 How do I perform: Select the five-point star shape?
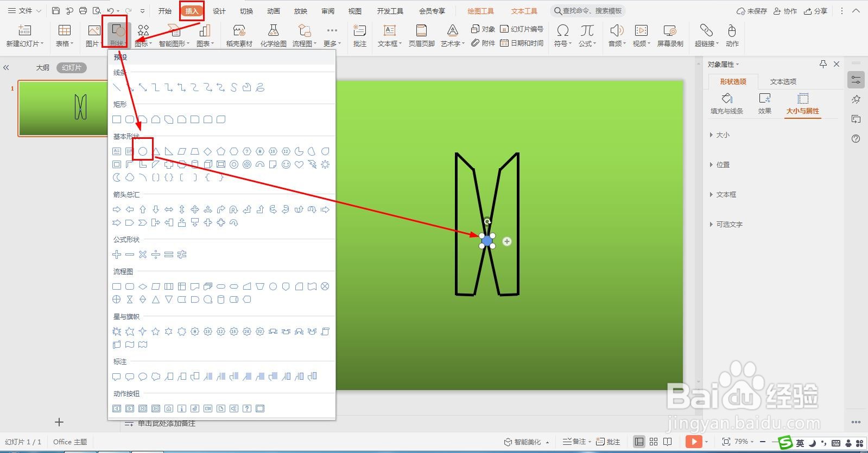(156, 331)
